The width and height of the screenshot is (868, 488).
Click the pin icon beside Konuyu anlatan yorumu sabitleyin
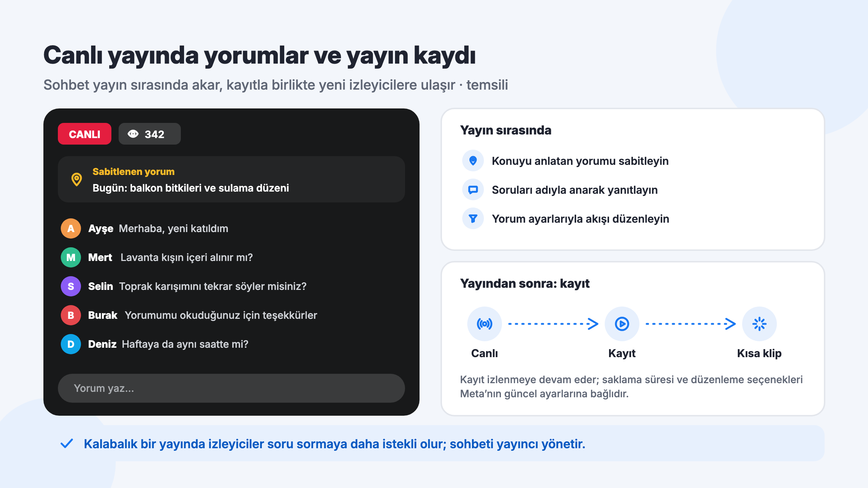point(473,160)
